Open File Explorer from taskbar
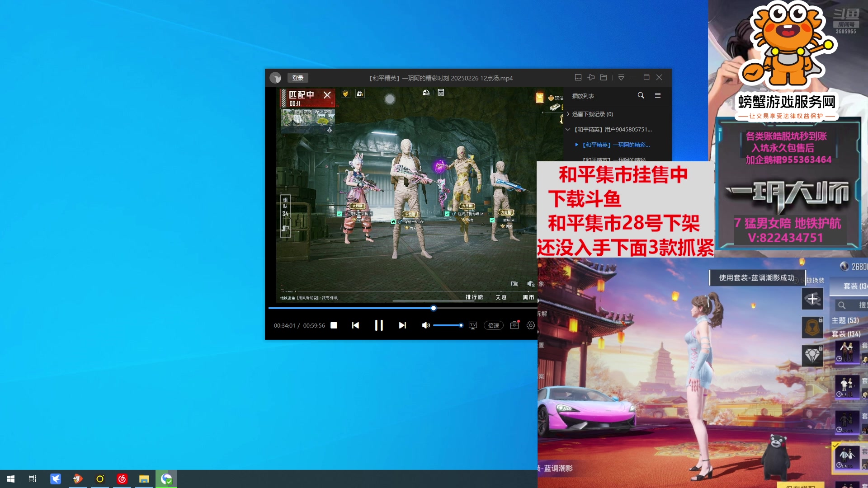The height and width of the screenshot is (488, 868). (x=144, y=479)
